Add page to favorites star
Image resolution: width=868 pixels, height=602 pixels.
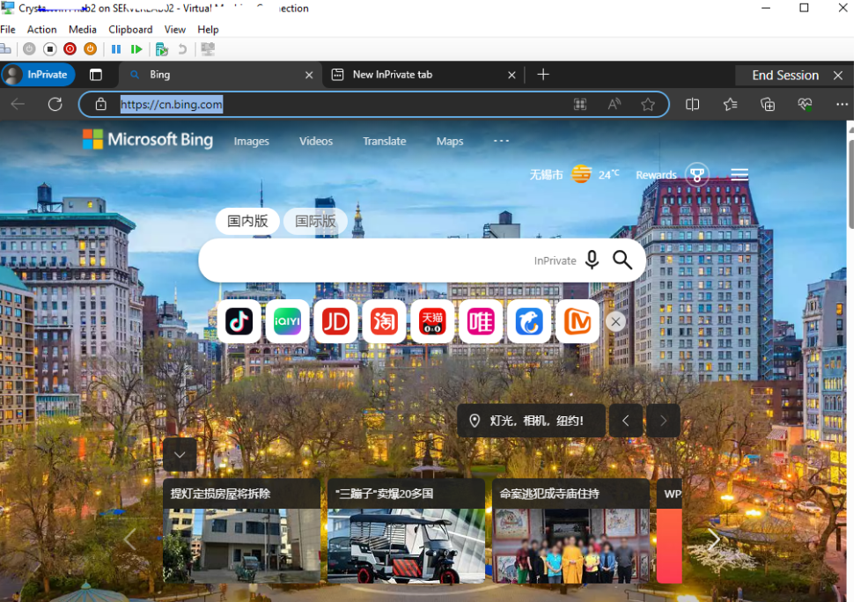648,104
